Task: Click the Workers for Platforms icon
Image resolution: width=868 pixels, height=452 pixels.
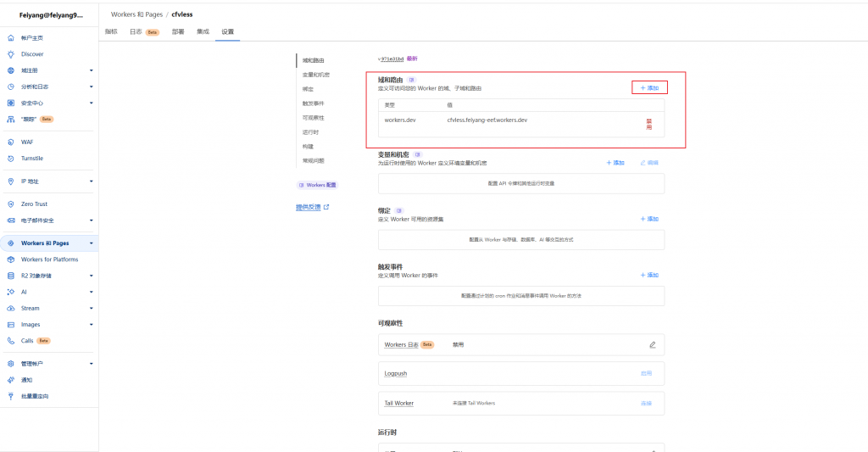Action: point(10,259)
